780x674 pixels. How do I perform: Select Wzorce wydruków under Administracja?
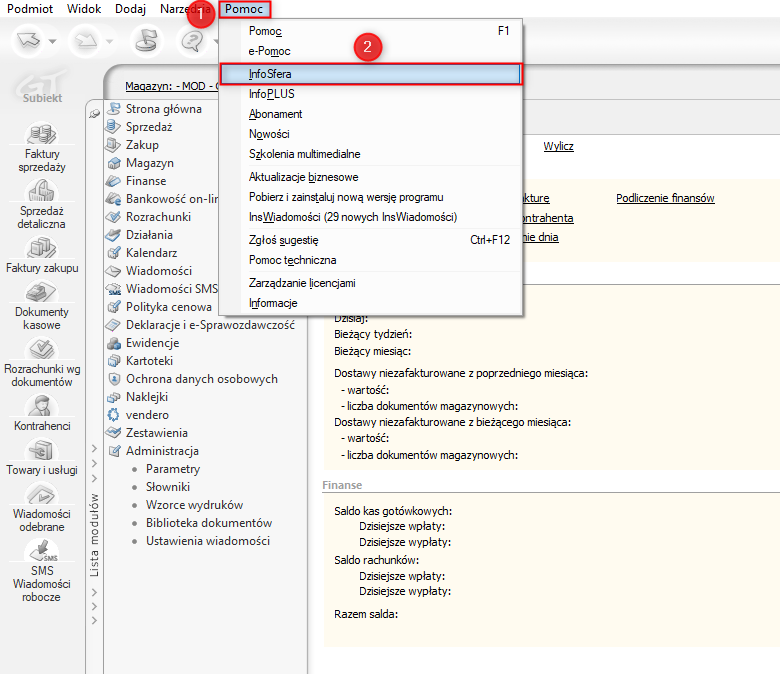(194, 505)
